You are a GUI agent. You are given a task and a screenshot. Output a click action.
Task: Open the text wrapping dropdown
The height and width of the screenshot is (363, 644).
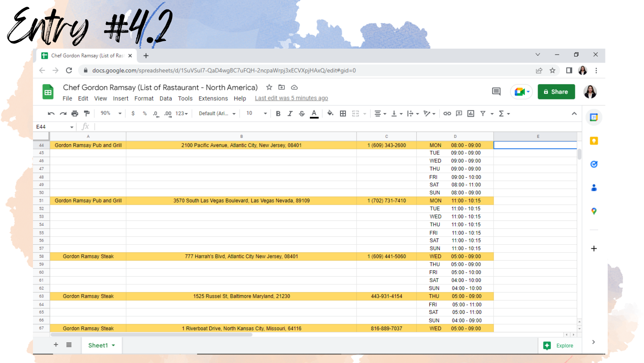click(x=413, y=114)
